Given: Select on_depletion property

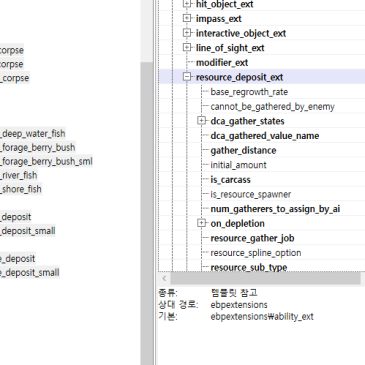Looking at the screenshot, I should point(237,223).
